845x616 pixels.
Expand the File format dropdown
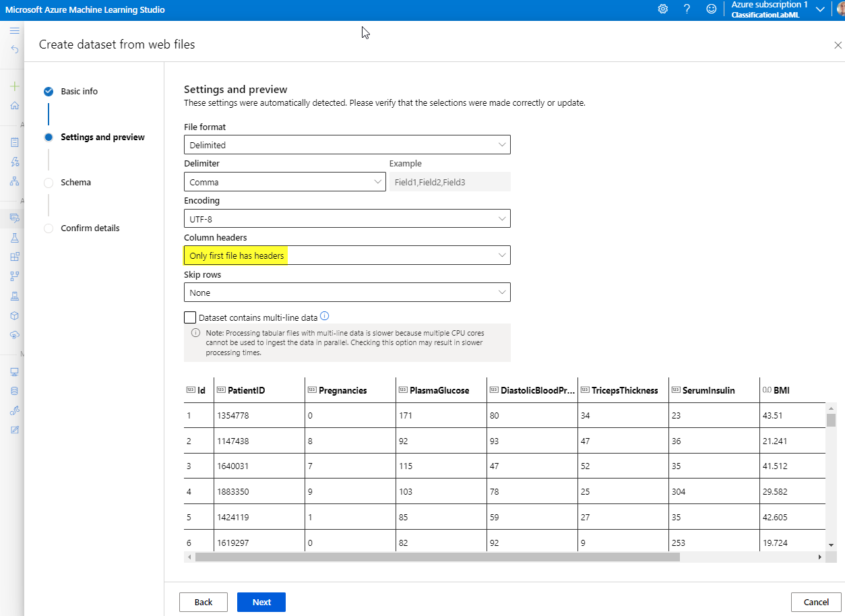[347, 145]
